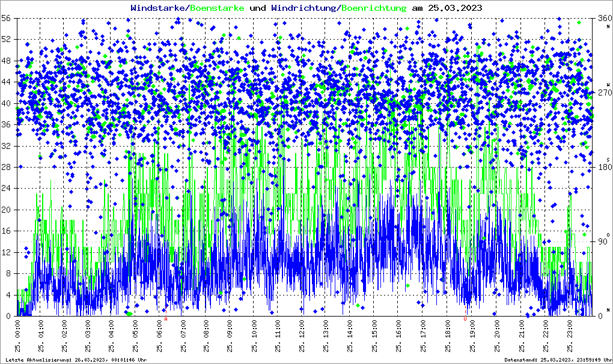Select the 44 wind speed axis label

(x=6, y=82)
